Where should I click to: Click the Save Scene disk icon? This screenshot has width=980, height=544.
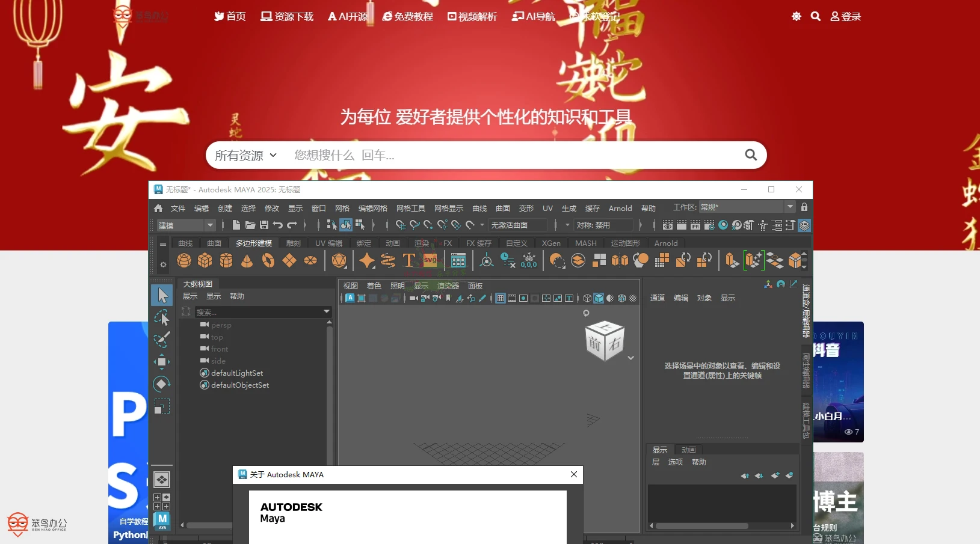pos(264,225)
